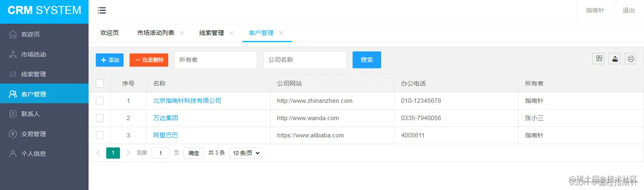This screenshot has width=644, height=190.
Task: Switch to the 线索管理 tab
Action: pos(212,33)
